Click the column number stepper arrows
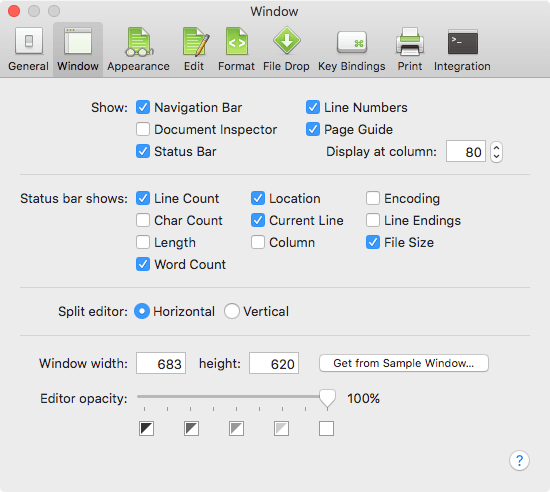This screenshot has width=550, height=492. pos(496,152)
